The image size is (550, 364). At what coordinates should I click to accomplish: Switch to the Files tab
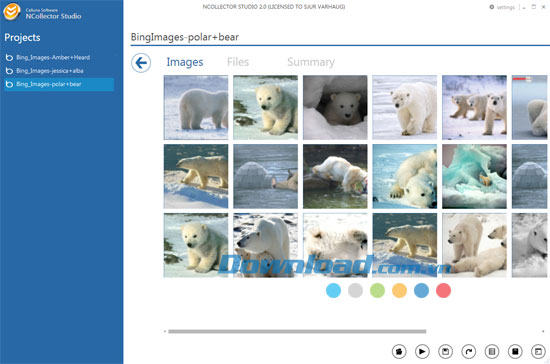click(238, 62)
